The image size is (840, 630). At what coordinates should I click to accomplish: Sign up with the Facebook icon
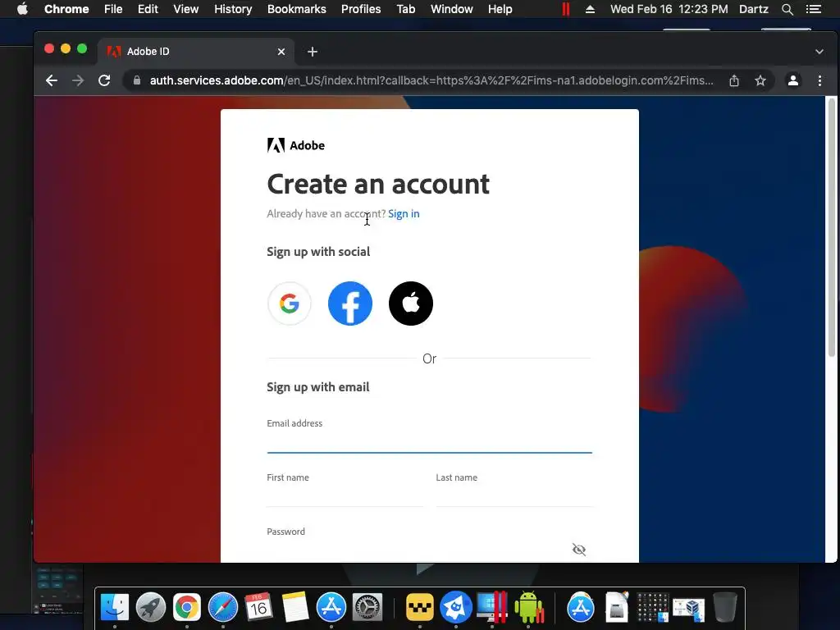(x=349, y=304)
